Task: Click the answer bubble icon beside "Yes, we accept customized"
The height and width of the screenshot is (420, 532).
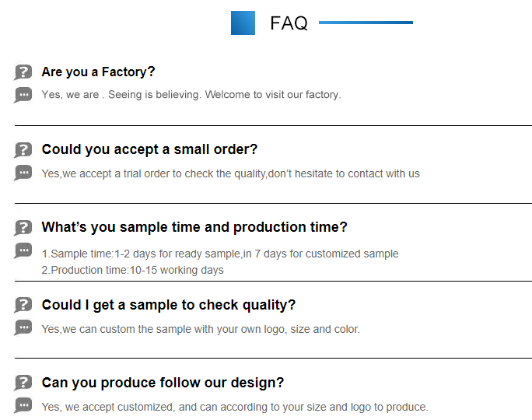Action: (23, 405)
